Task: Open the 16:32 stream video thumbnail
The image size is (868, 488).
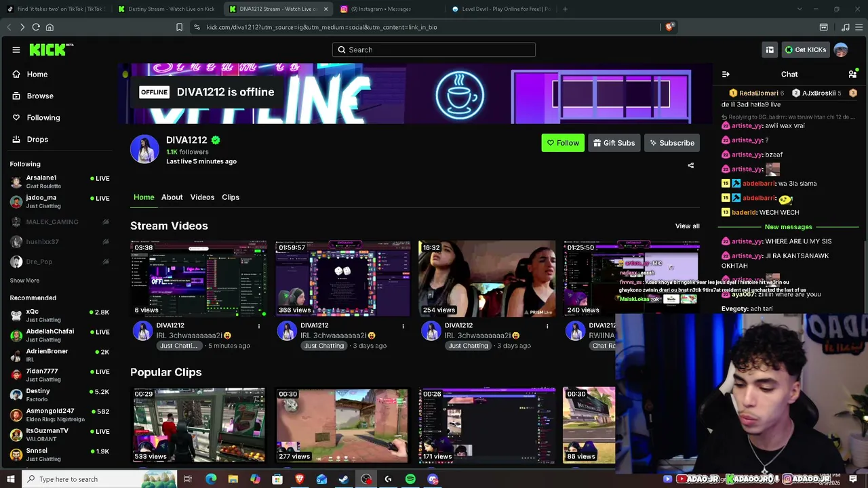Action: coord(487,279)
